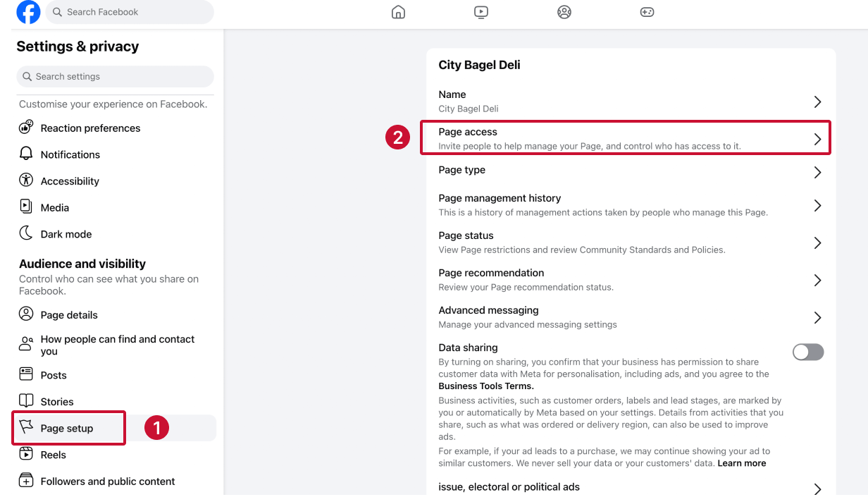Select Page setup in sidebar
The image size is (868, 497).
(x=67, y=428)
